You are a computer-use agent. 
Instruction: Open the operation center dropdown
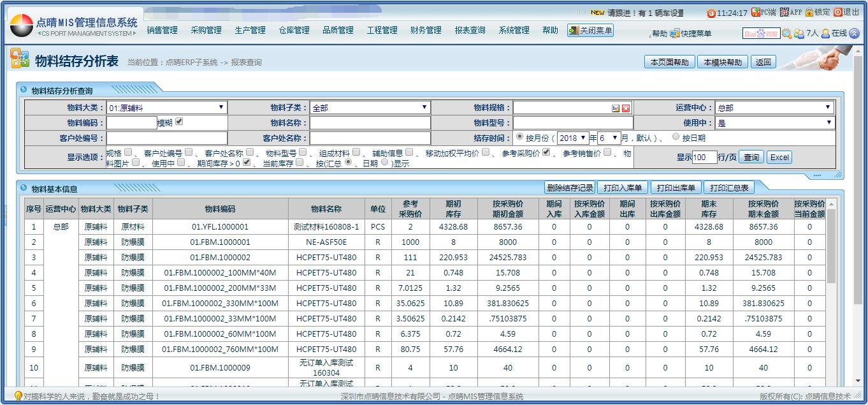tap(774, 108)
